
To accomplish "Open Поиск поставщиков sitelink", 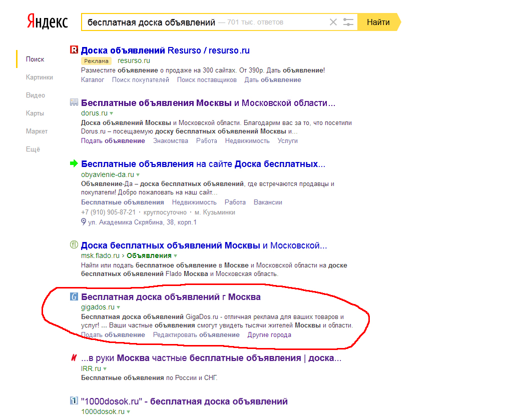I will point(207,80).
